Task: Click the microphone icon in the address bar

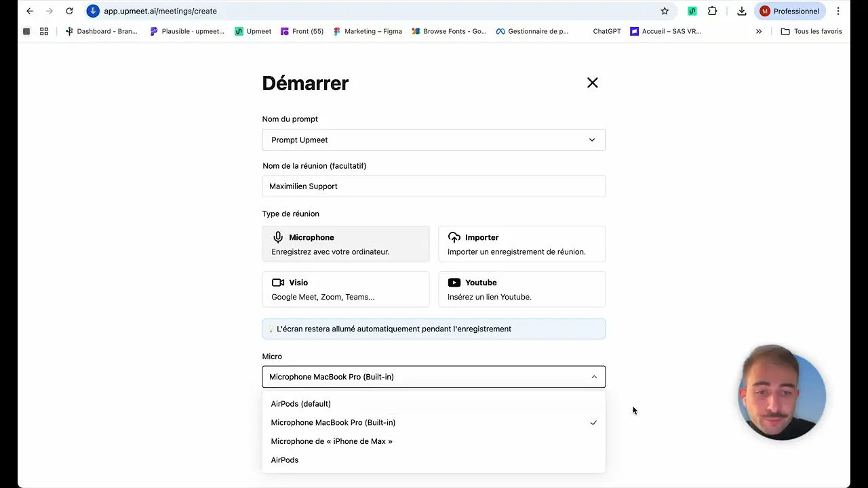Action: tap(94, 11)
